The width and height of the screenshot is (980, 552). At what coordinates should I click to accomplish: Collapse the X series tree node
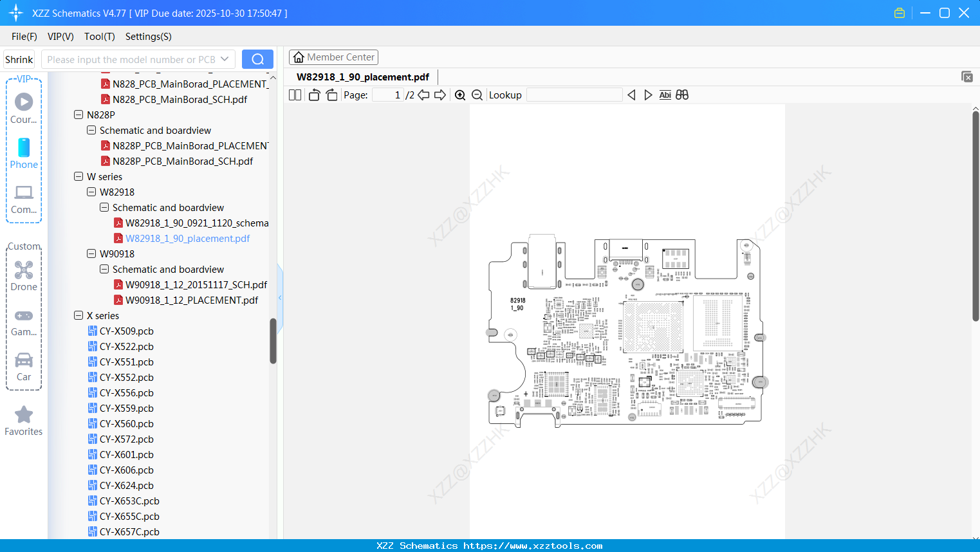[x=79, y=315]
